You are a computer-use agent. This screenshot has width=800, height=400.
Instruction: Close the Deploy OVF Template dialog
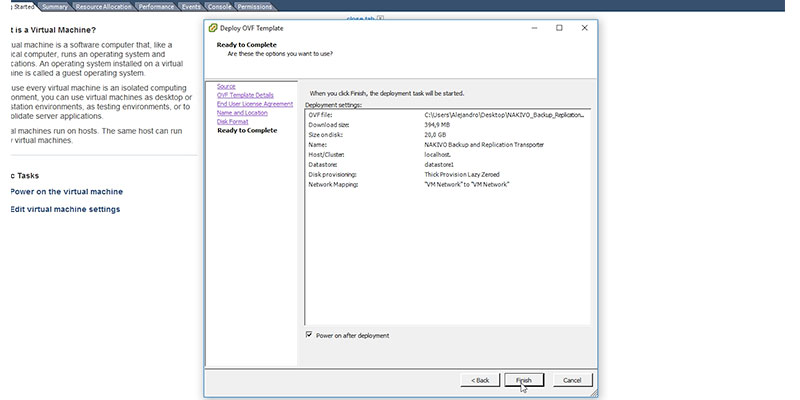[585, 28]
